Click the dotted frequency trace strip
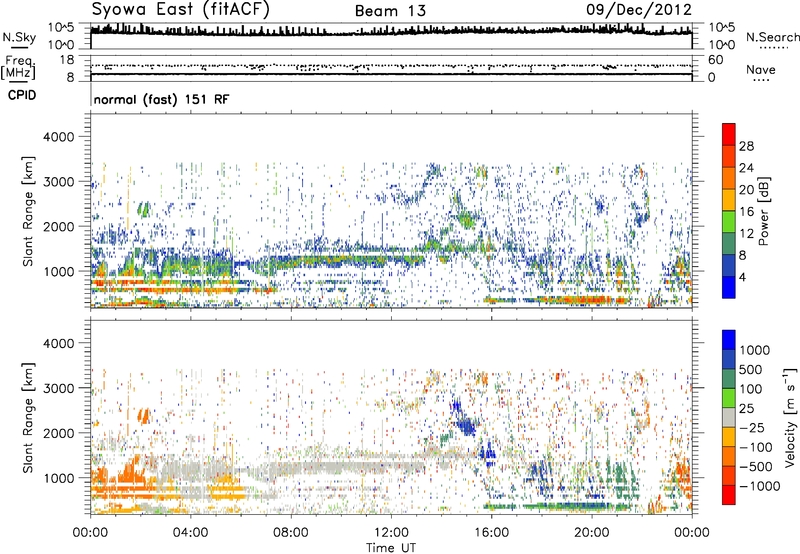The image size is (800, 554). [391, 66]
